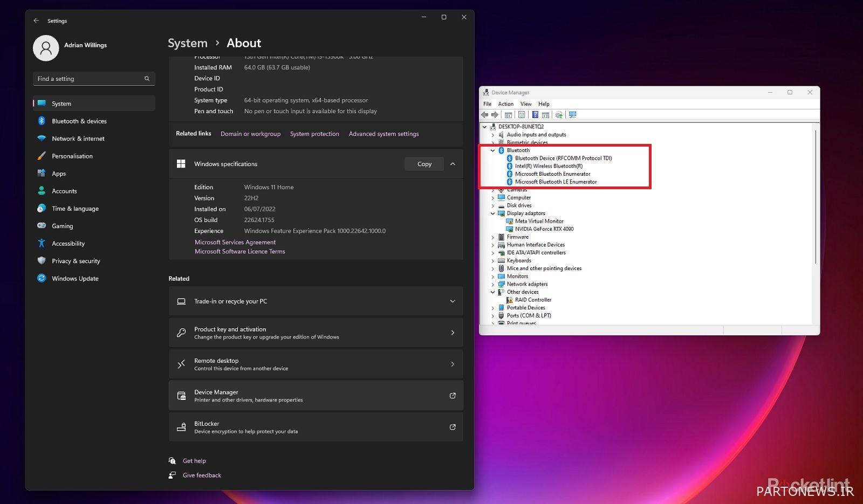Open Device Manager from Related list

pos(316,396)
